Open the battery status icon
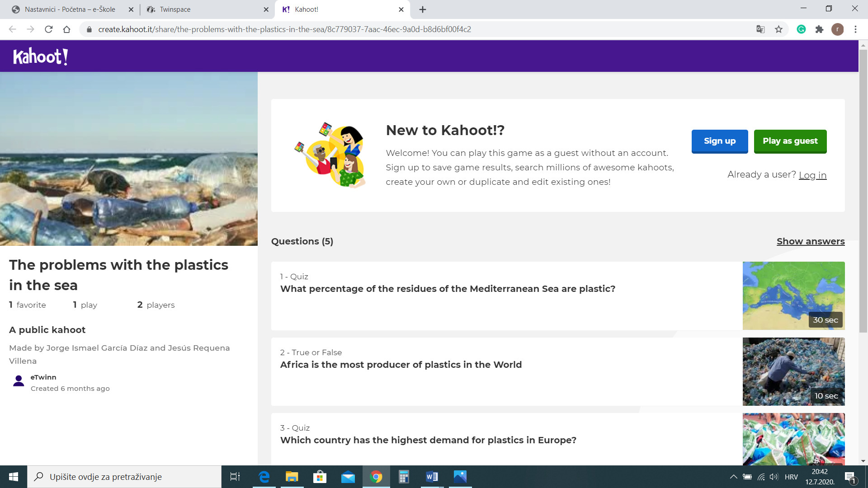 tap(747, 477)
